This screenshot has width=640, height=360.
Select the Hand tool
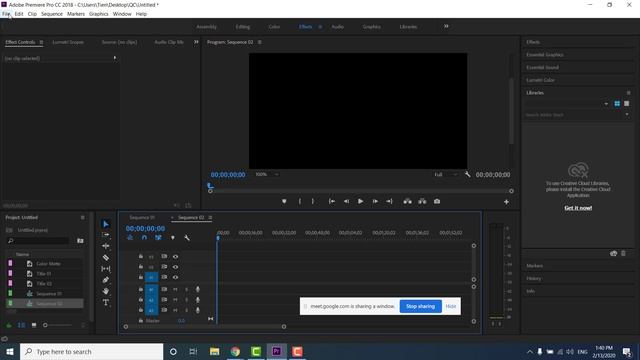coord(106,291)
